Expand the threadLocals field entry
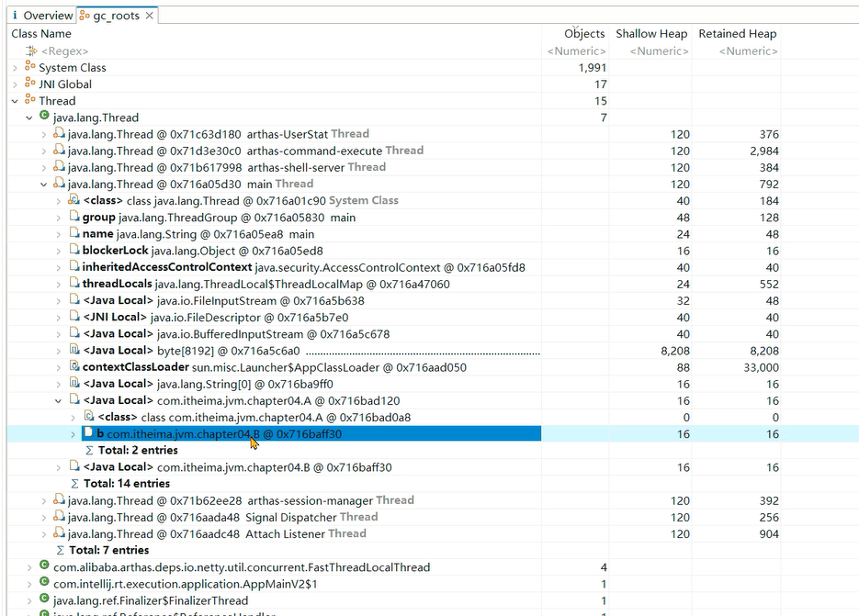 tap(60, 285)
